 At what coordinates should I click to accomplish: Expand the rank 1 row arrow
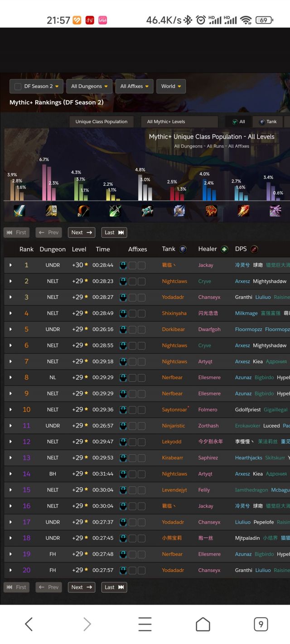coord(10,265)
